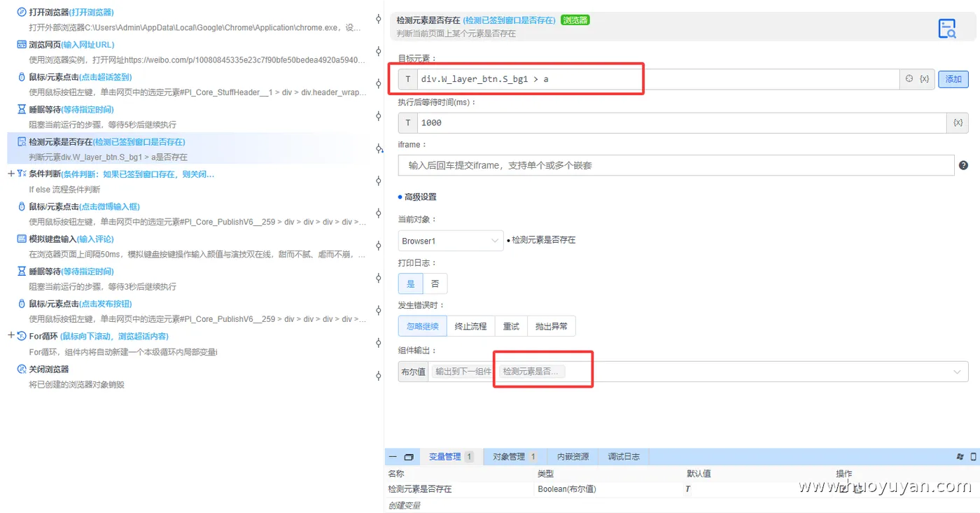Image resolution: width=980 pixels, height=513 pixels.
Task: Click the iframe input field
Action: coord(676,165)
